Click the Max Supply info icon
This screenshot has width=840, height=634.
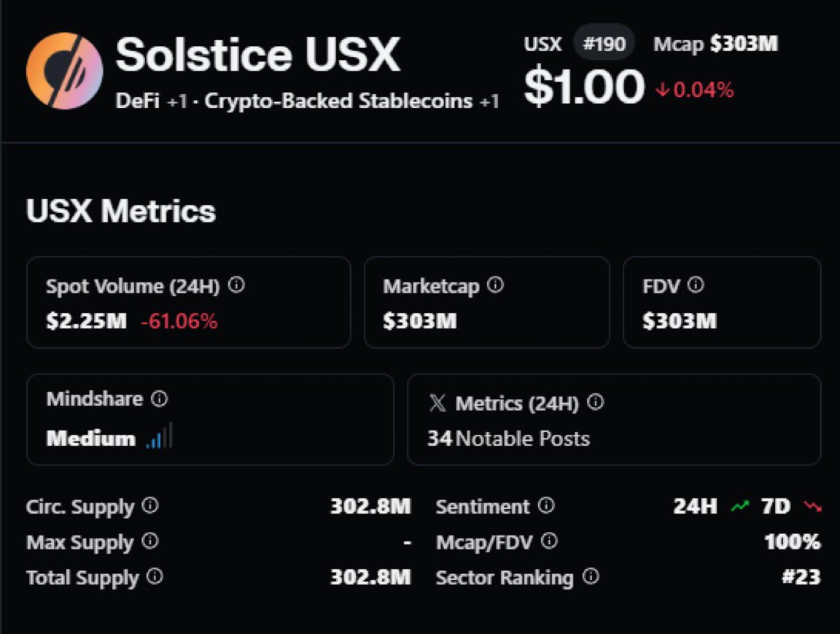click(x=149, y=541)
